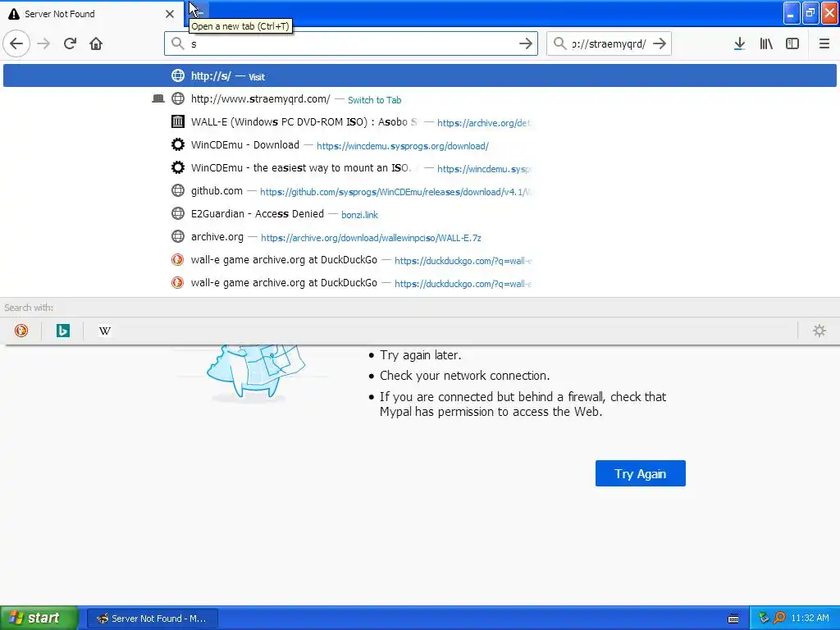The height and width of the screenshot is (630, 840).
Task: Open the github.com suggestion row
Action: click(419, 191)
